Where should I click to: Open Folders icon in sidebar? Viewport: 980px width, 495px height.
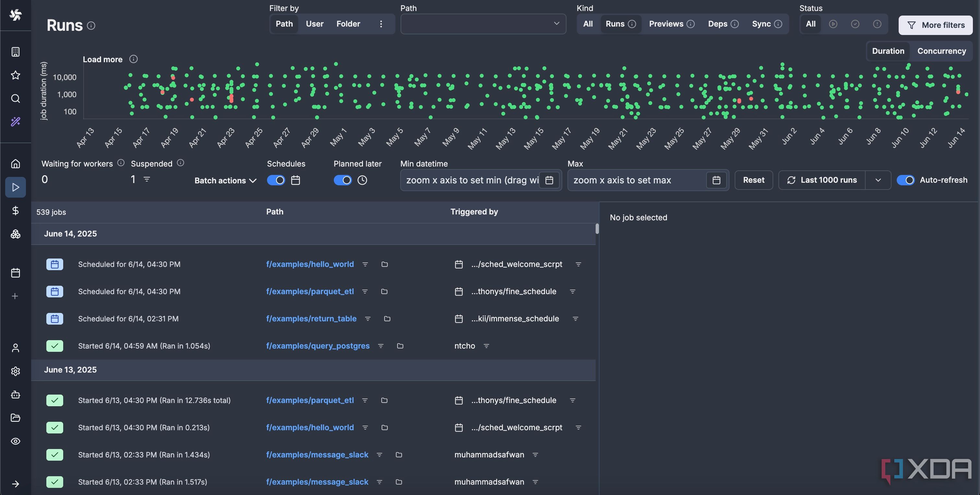point(15,418)
